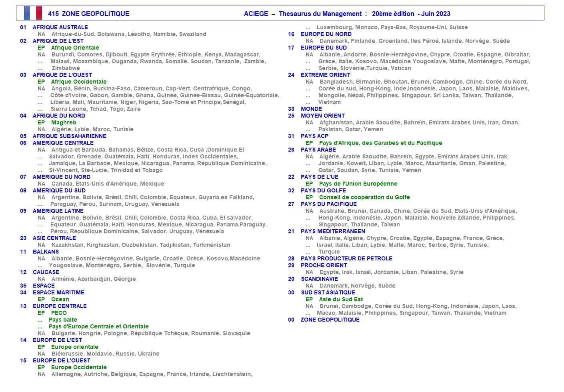Click 'Conseil de coopération du Golfe' term
This screenshot has width=564, height=392.
click(364, 197)
